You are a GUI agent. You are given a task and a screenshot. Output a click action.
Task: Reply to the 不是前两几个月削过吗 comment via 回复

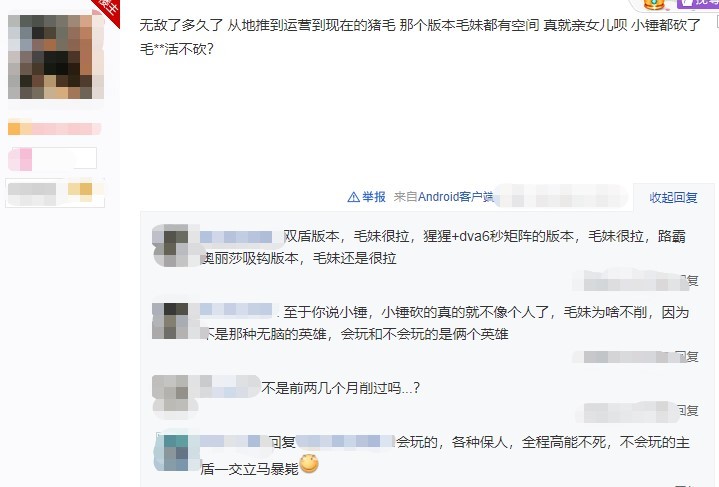coord(688,411)
